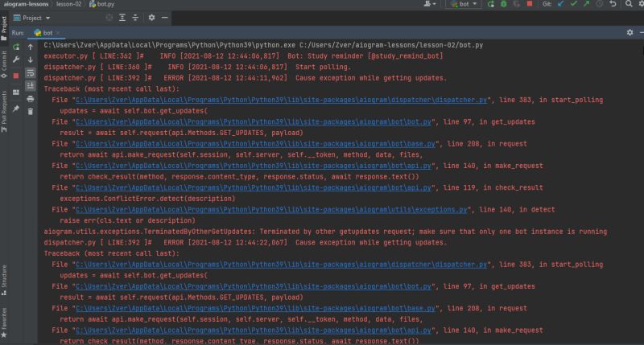Open first bot.py link, line 97
644x345 pixels.
pyautogui.click(x=254, y=122)
